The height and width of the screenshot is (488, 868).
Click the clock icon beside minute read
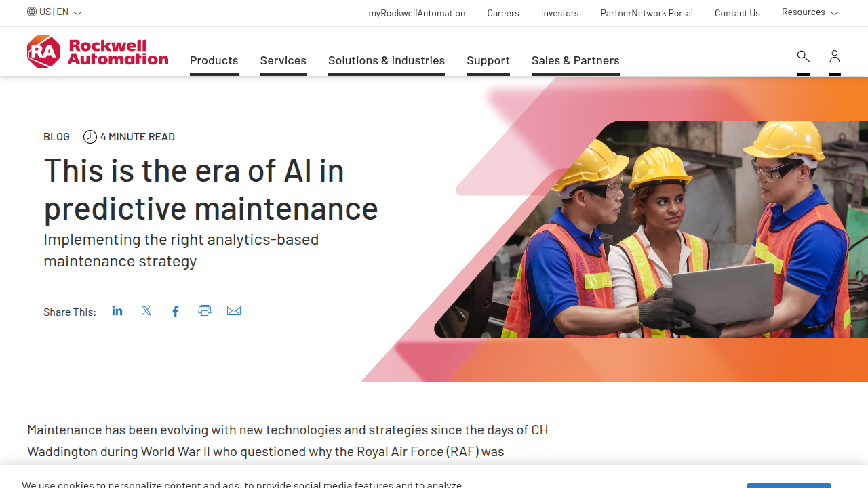(x=90, y=137)
